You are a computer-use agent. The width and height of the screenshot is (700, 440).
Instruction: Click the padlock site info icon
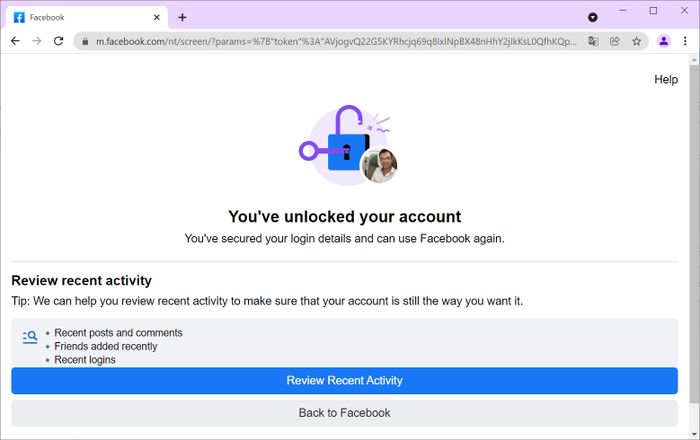click(85, 42)
